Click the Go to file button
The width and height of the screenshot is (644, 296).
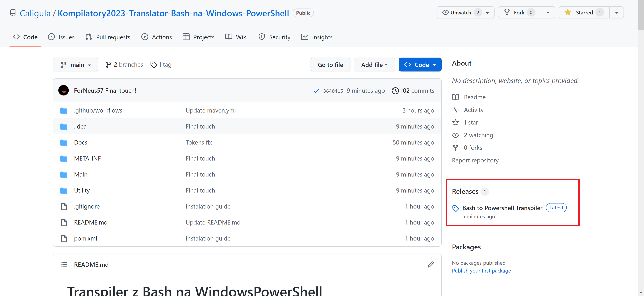point(330,65)
